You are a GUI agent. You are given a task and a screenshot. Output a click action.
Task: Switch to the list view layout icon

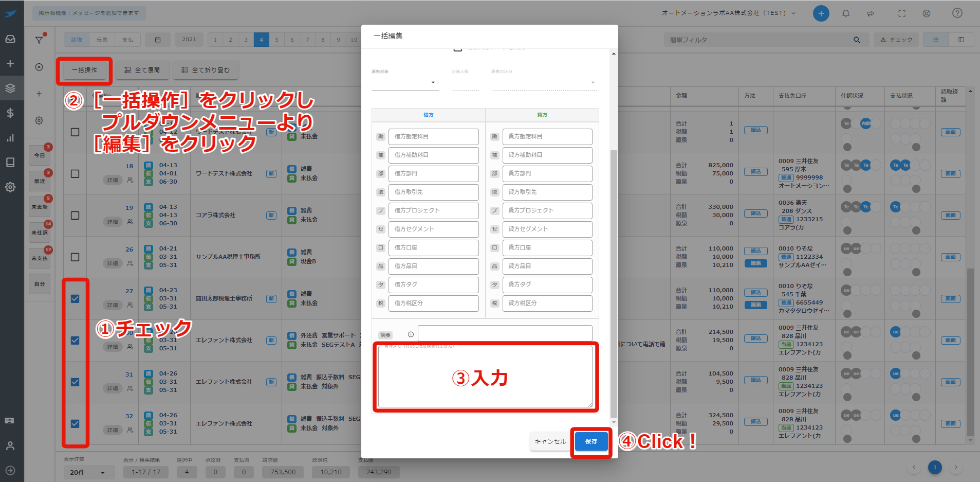coord(936,40)
